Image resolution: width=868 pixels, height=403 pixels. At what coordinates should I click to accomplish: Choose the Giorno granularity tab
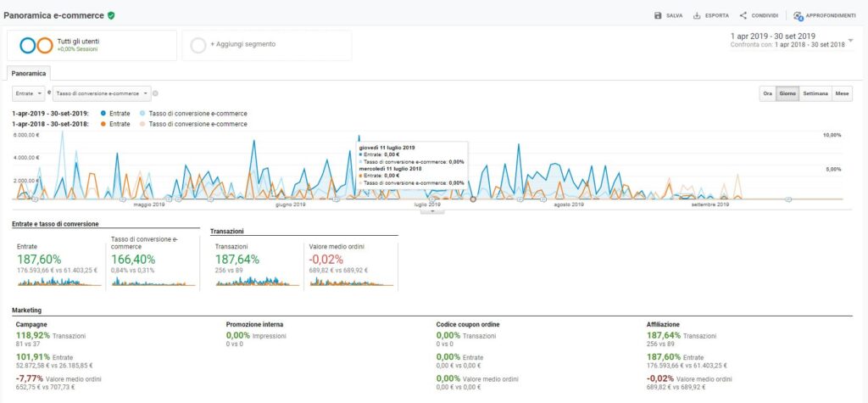click(787, 93)
